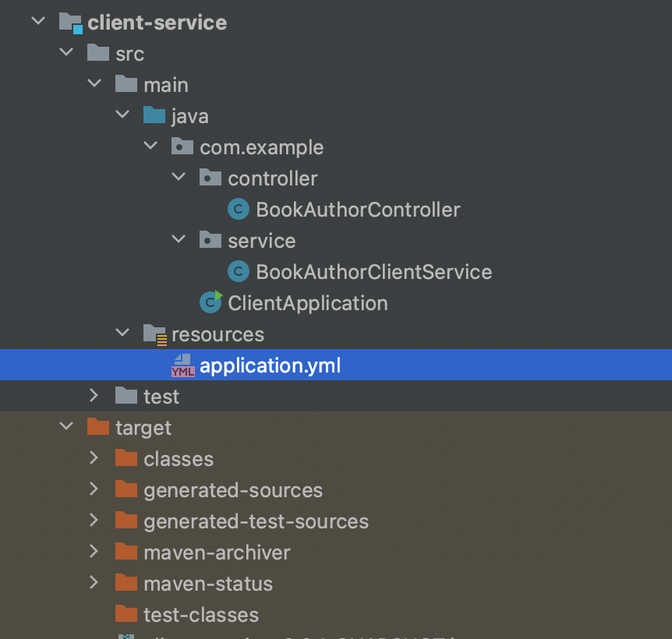
Task: Select the com.example label
Action: [x=261, y=148]
